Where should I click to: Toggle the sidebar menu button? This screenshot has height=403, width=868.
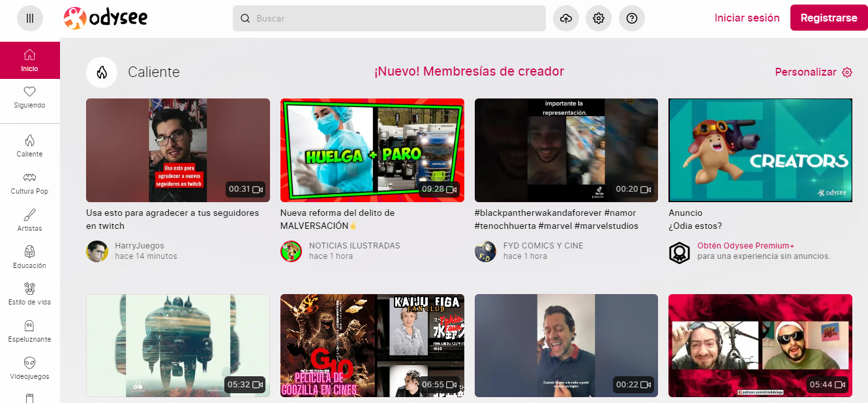coord(30,18)
